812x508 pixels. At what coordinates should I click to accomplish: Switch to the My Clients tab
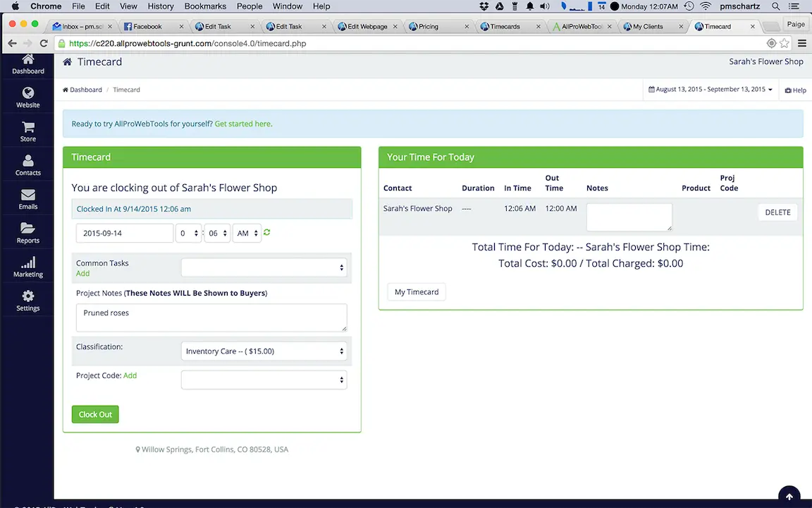(x=653, y=26)
